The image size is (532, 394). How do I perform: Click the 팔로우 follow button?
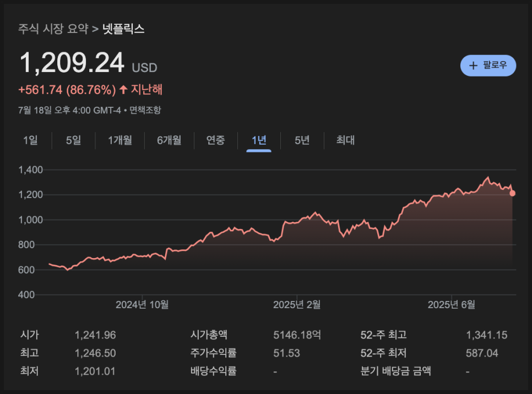(488, 65)
